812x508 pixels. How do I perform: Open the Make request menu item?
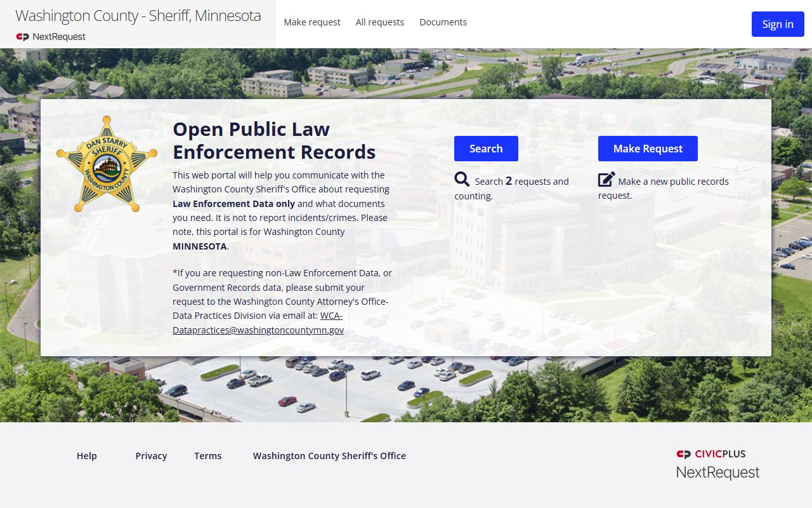click(312, 22)
